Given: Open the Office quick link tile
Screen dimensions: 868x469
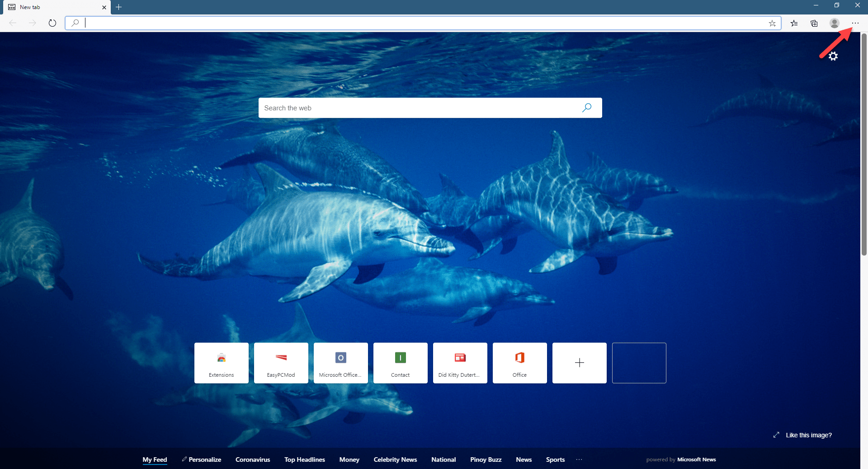Looking at the screenshot, I should pyautogui.click(x=520, y=363).
